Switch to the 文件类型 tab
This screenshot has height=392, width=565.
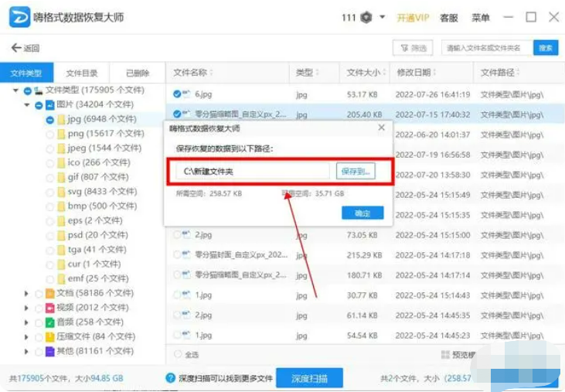point(26,73)
